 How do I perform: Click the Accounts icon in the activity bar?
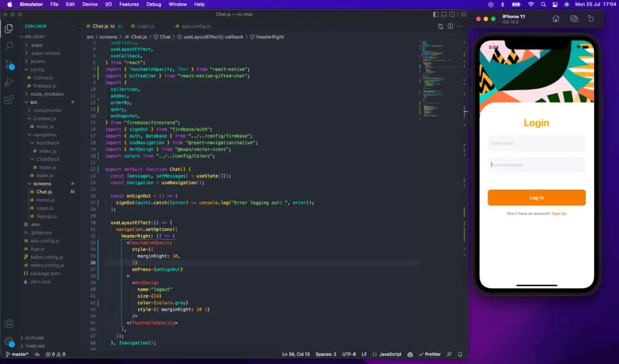pos(9,324)
